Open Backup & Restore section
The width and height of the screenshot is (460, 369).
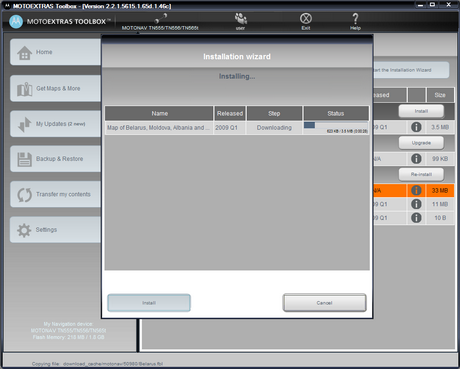click(56, 159)
